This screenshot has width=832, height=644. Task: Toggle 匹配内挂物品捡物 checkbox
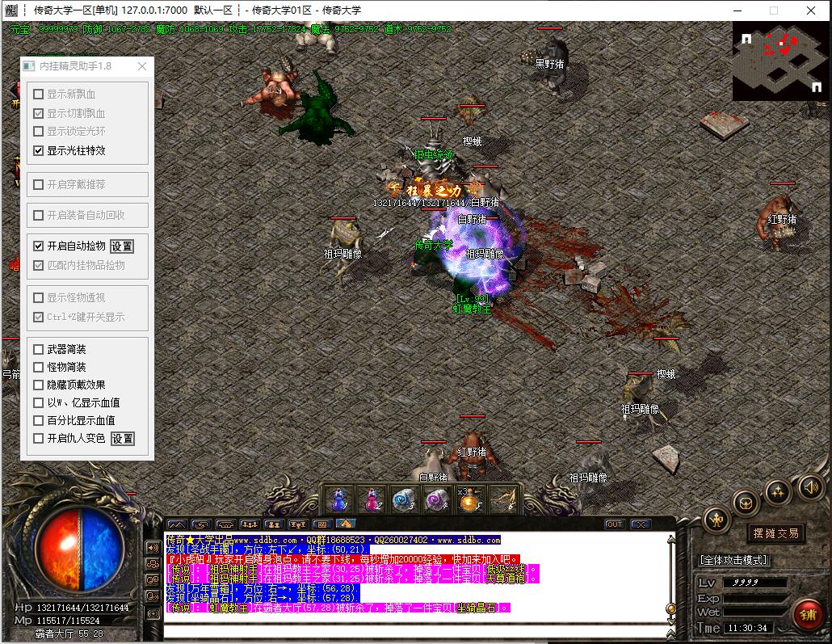pyautogui.click(x=38, y=266)
